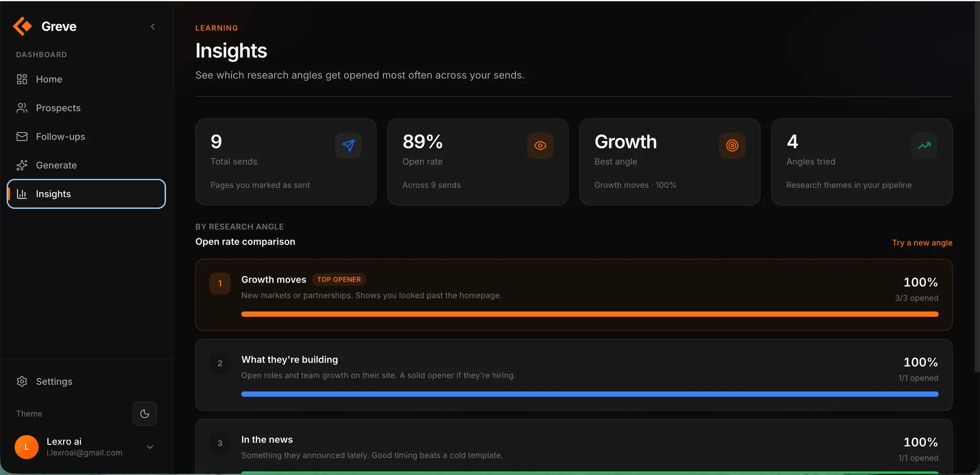Open Settings from the sidebar

(x=86, y=382)
